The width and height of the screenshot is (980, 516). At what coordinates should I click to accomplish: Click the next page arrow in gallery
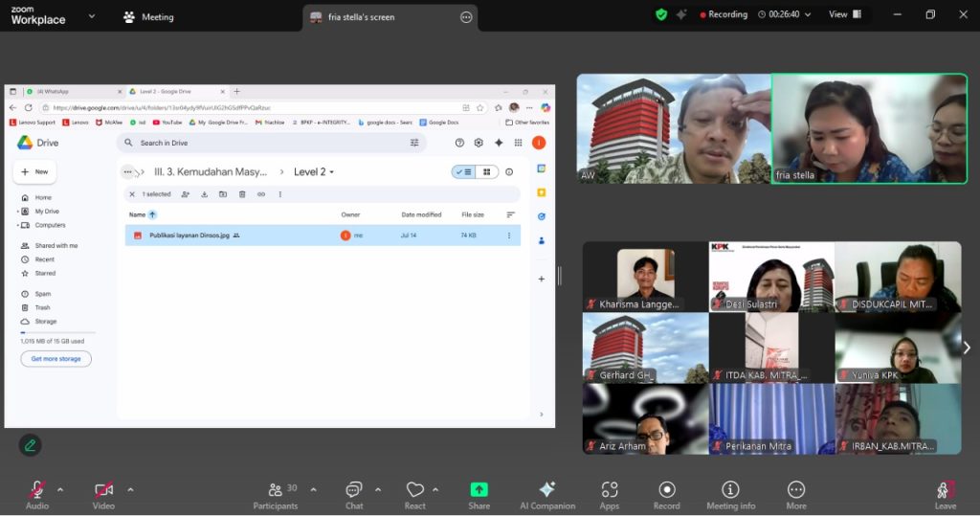(x=966, y=348)
